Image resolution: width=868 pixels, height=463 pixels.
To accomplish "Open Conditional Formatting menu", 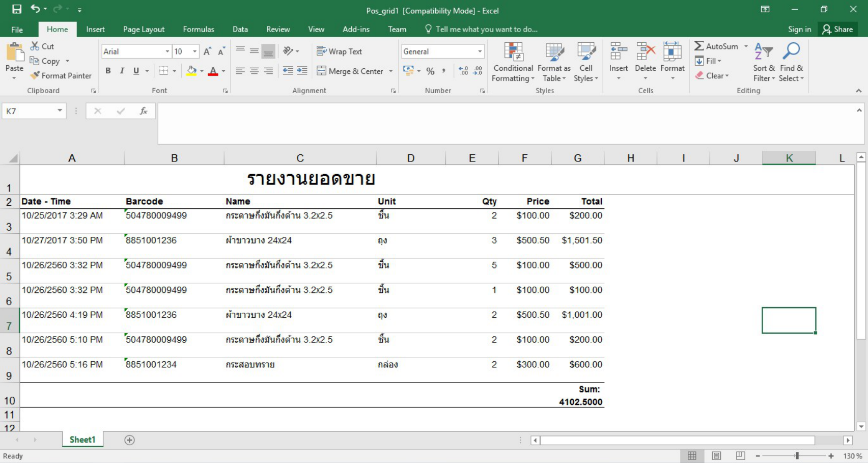I will 513,62.
